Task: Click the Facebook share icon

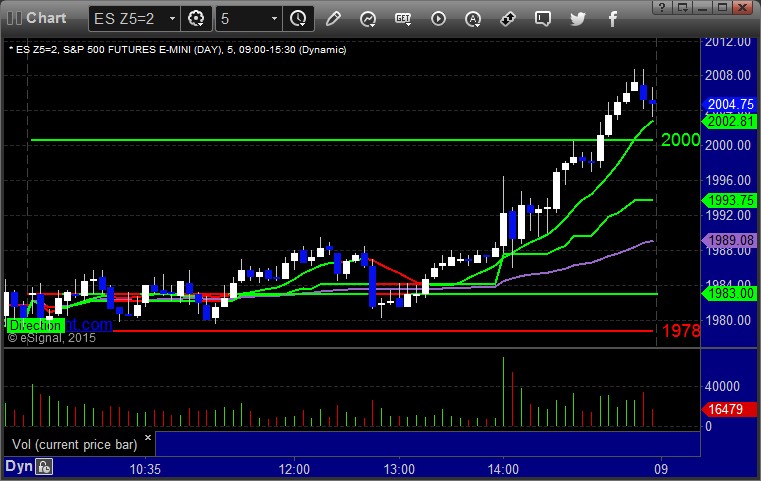Action: (611, 18)
